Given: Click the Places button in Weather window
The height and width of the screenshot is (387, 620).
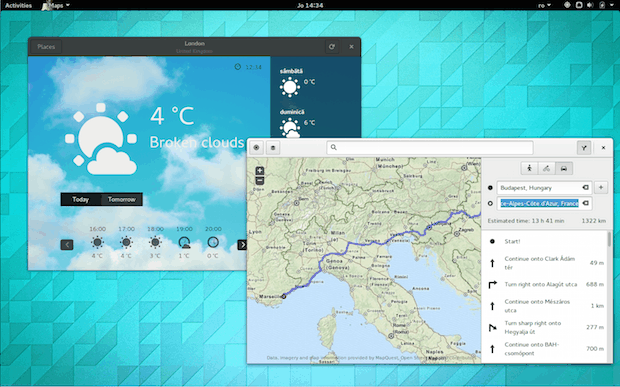Looking at the screenshot, I should [x=46, y=47].
